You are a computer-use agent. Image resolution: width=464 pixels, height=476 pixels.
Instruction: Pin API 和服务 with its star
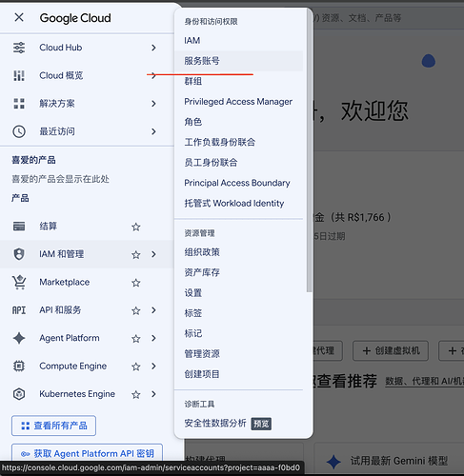[136, 310]
